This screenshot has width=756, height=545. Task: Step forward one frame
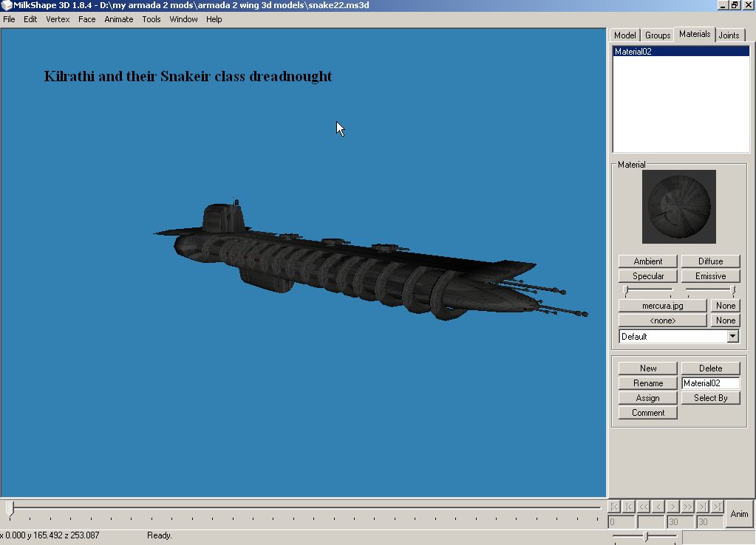point(672,507)
